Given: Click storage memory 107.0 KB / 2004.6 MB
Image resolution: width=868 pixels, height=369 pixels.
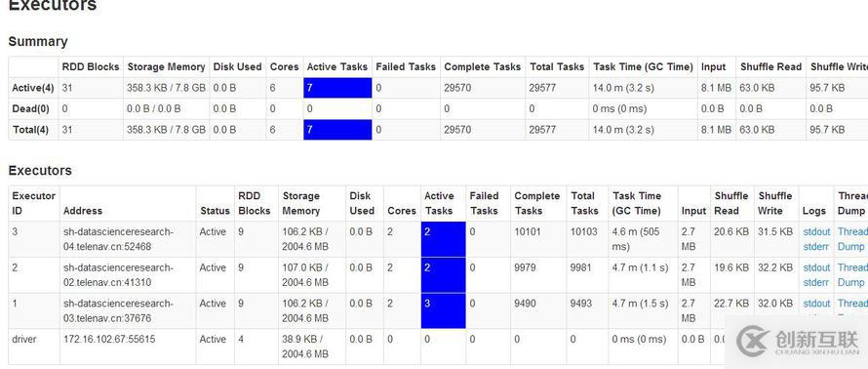Looking at the screenshot, I should pyautogui.click(x=305, y=275).
